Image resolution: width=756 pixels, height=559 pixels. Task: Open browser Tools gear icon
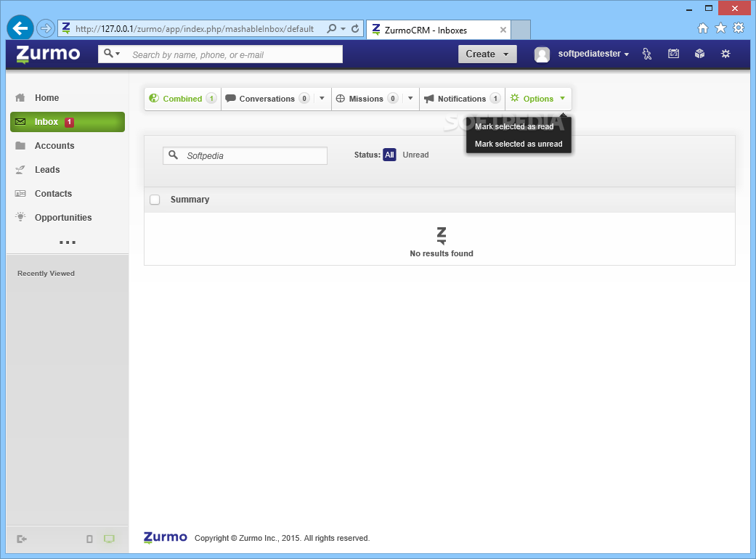pyautogui.click(x=739, y=28)
